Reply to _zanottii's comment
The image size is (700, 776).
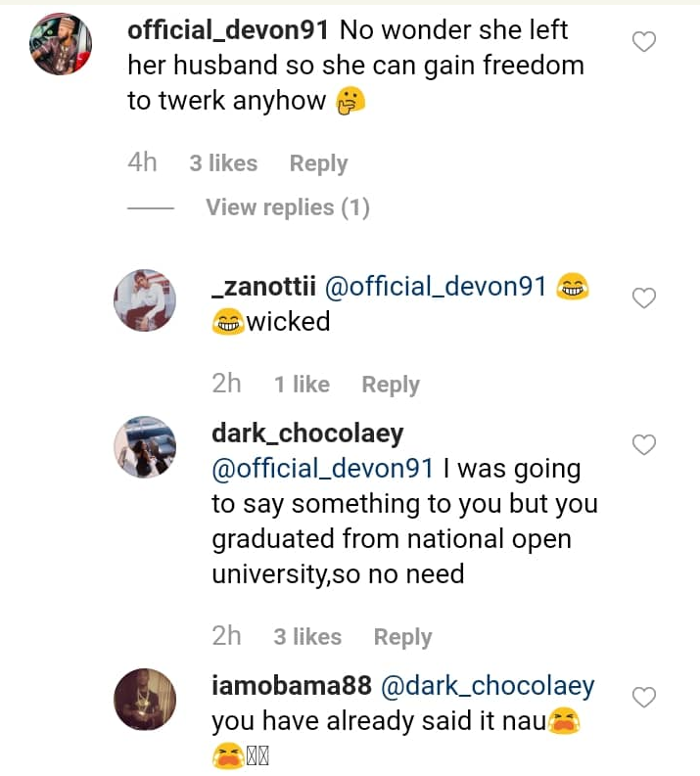[x=391, y=385]
